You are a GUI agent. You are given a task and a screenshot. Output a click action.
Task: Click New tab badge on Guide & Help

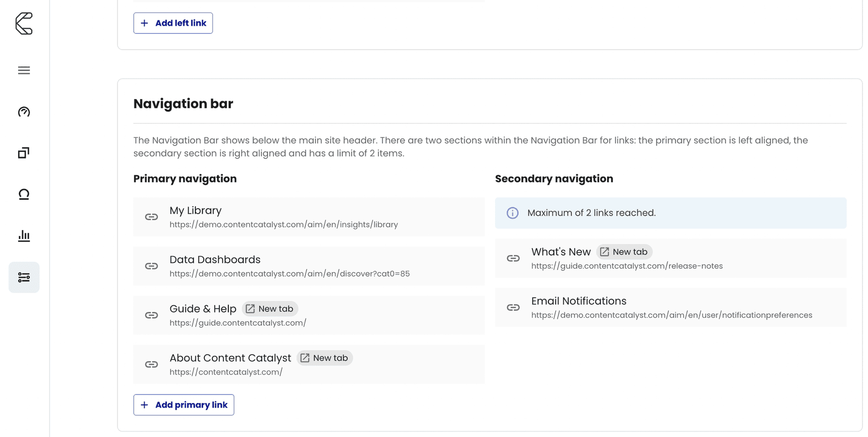pyautogui.click(x=270, y=309)
